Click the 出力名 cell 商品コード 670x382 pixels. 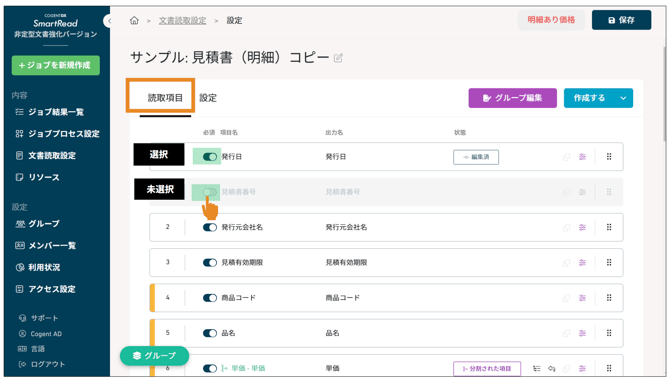pyautogui.click(x=342, y=298)
